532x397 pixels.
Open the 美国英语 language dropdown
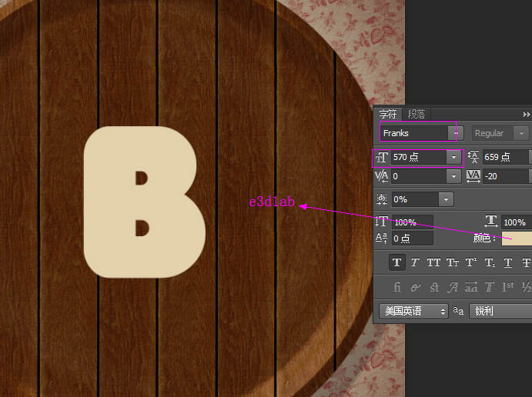click(413, 311)
